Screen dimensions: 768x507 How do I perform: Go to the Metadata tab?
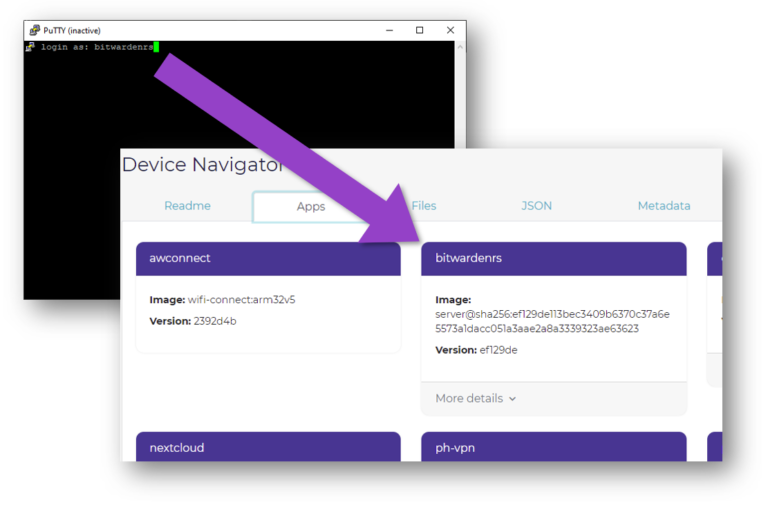coord(664,206)
